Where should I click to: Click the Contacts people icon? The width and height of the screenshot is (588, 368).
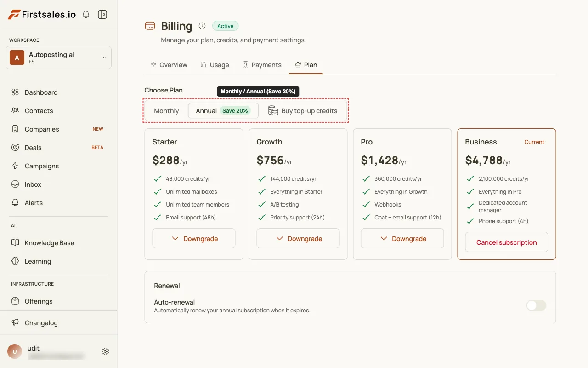coord(15,111)
